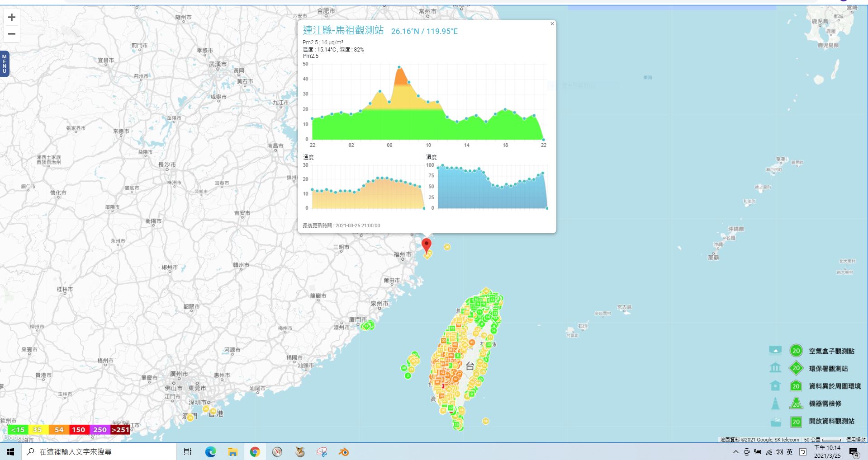The height and width of the screenshot is (460, 868).
Task: Click the yellow island marker southeast of Taiwan
Action: (x=485, y=421)
